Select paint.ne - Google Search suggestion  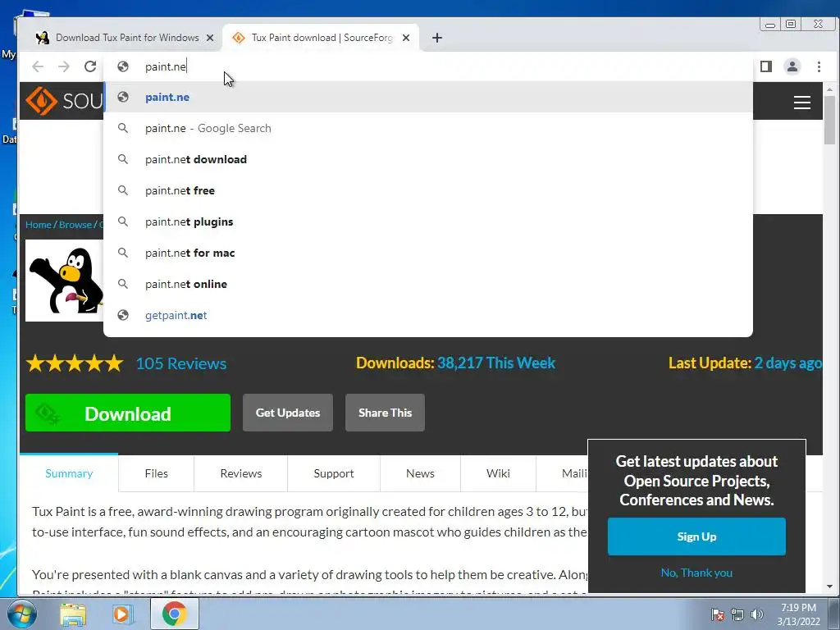coord(428,128)
